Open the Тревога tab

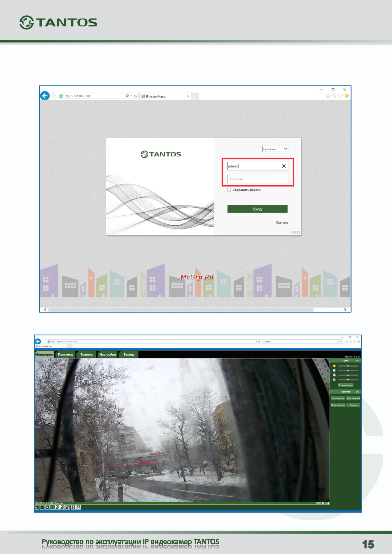point(86,355)
